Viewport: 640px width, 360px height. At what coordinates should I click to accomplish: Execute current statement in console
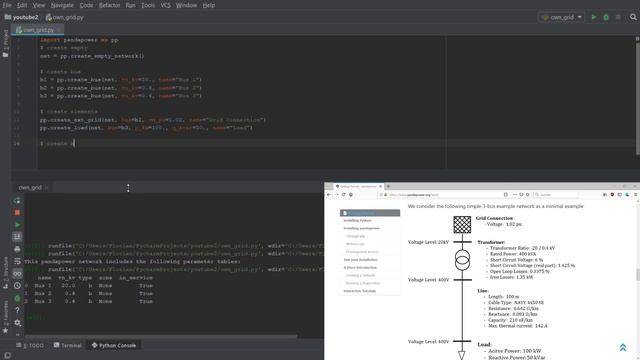(17, 224)
